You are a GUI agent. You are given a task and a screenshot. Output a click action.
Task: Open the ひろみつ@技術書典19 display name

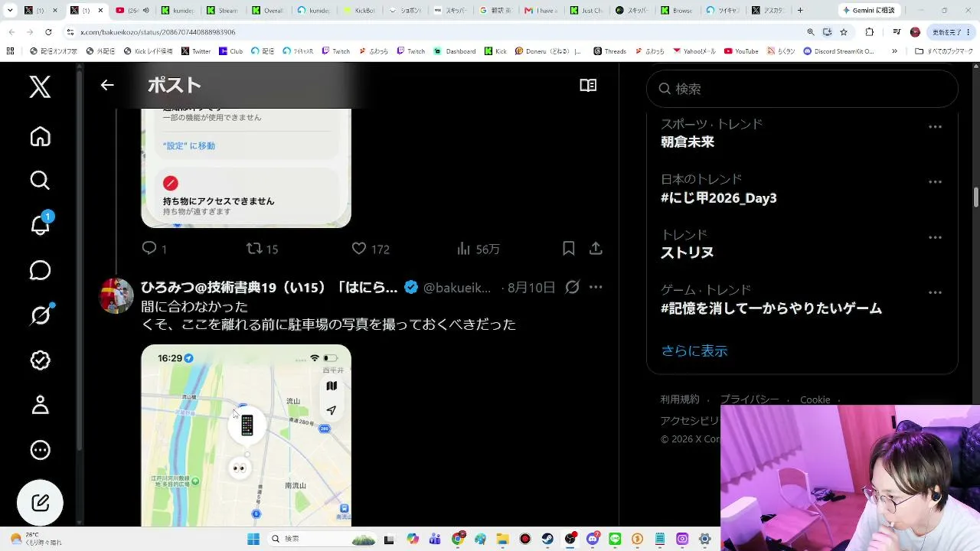click(269, 288)
